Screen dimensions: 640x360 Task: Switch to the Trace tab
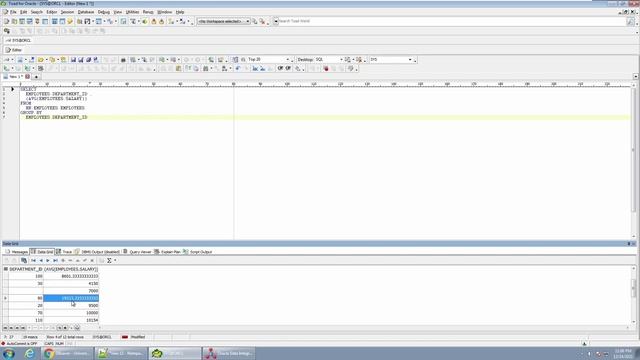pyautogui.click(x=64, y=252)
